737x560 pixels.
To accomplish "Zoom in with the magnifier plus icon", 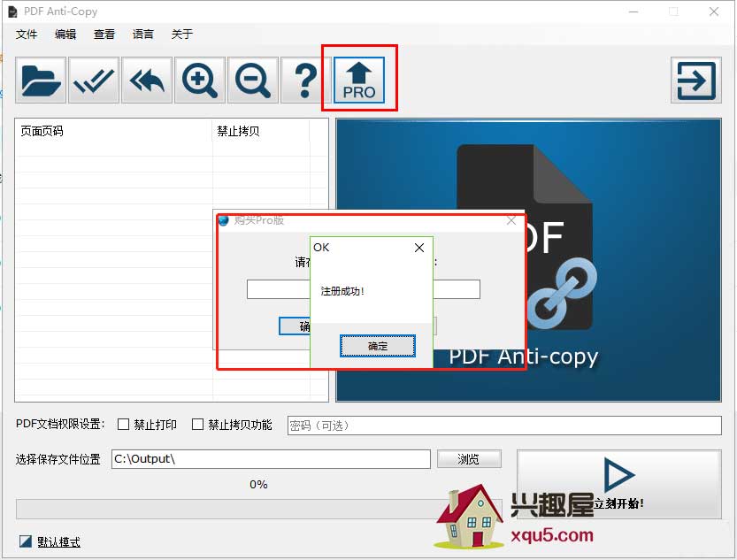I will [x=200, y=81].
